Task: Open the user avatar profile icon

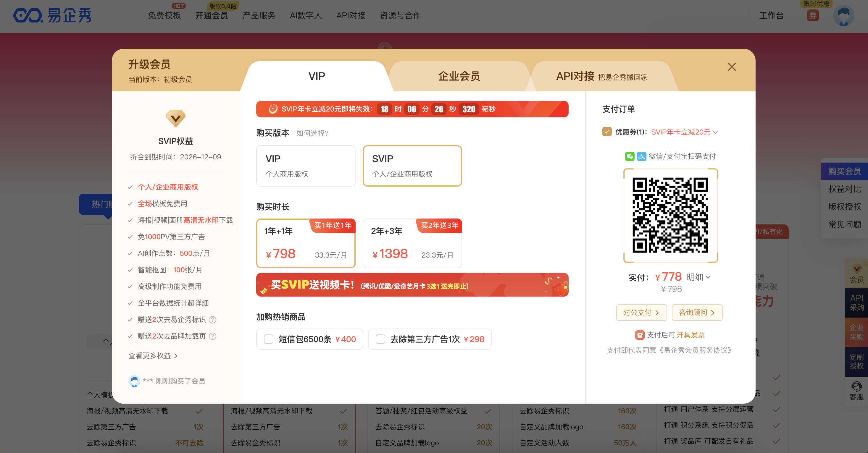Action: 843,16
